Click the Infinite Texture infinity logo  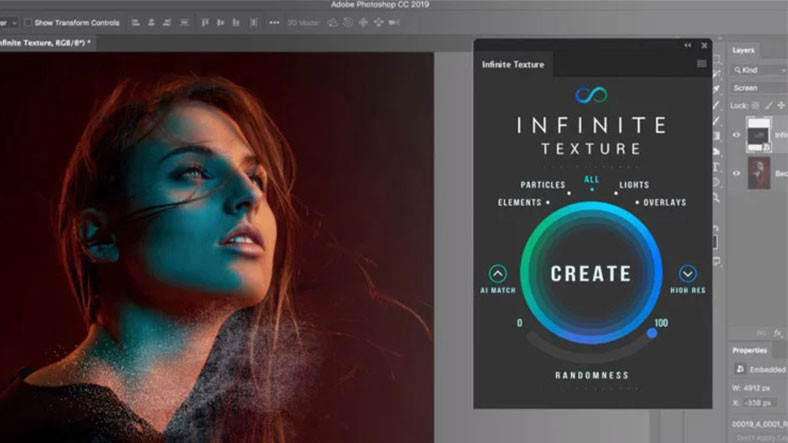click(591, 95)
